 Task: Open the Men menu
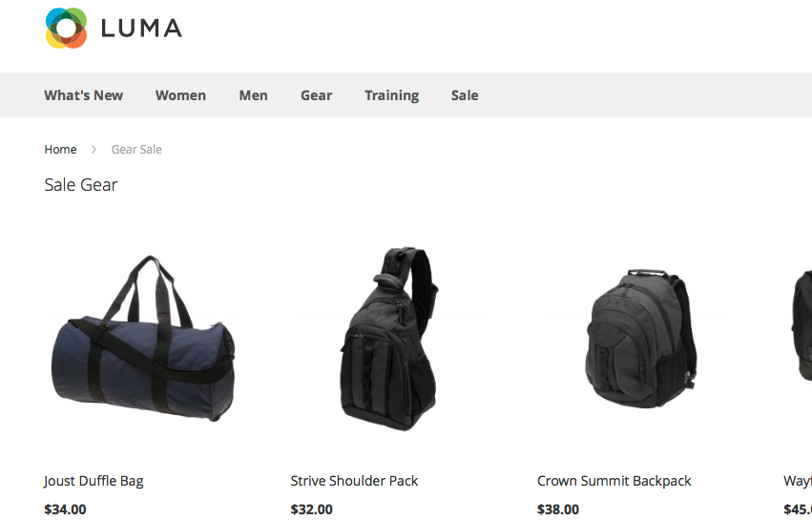click(253, 95)
